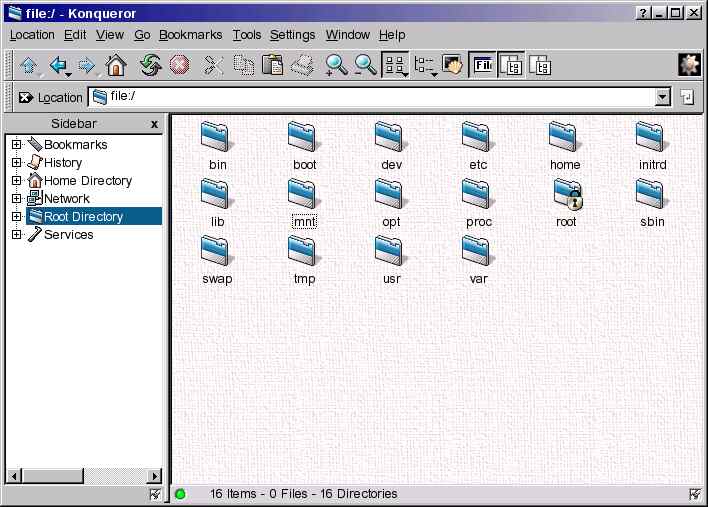Click the Copy toolbar icon
The height and width of the screenshot is (507, 708).
click(x=244, y=65)
